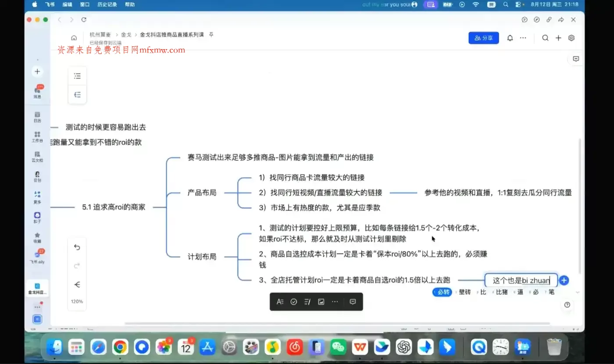614x364 pixels.
Task: Open the 历史记录 menu in the menu bar
Action: click(x=107, y=4)
